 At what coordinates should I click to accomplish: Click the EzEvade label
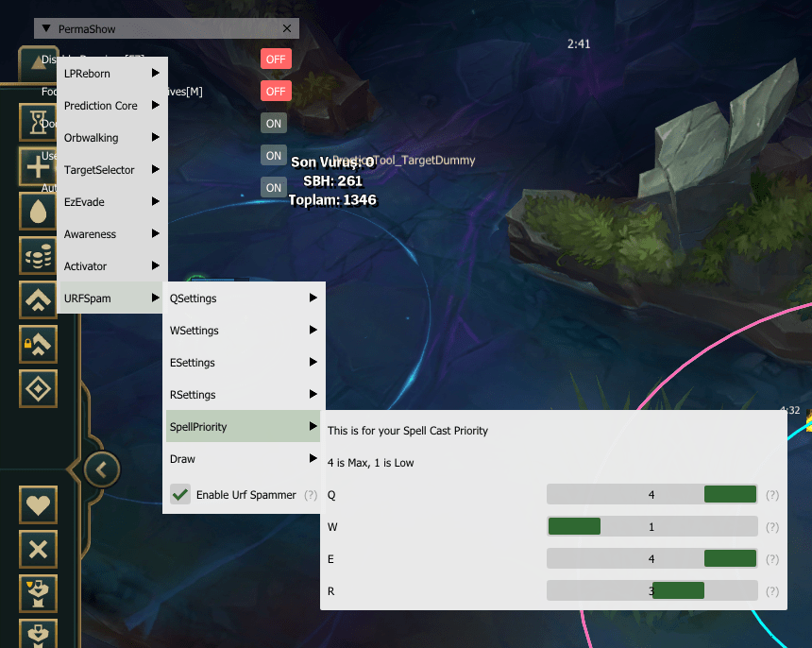84,202
